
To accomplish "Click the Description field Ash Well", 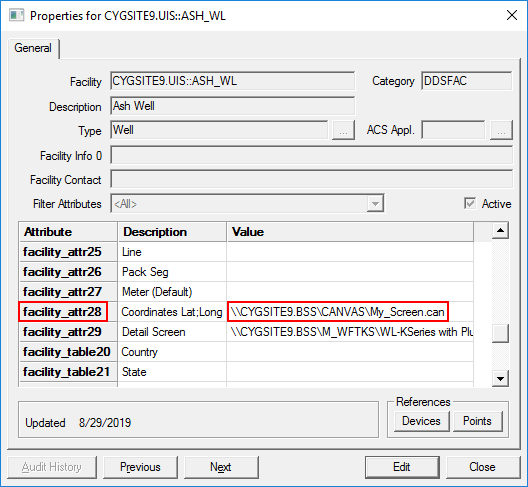I will (x=232, y=106).
